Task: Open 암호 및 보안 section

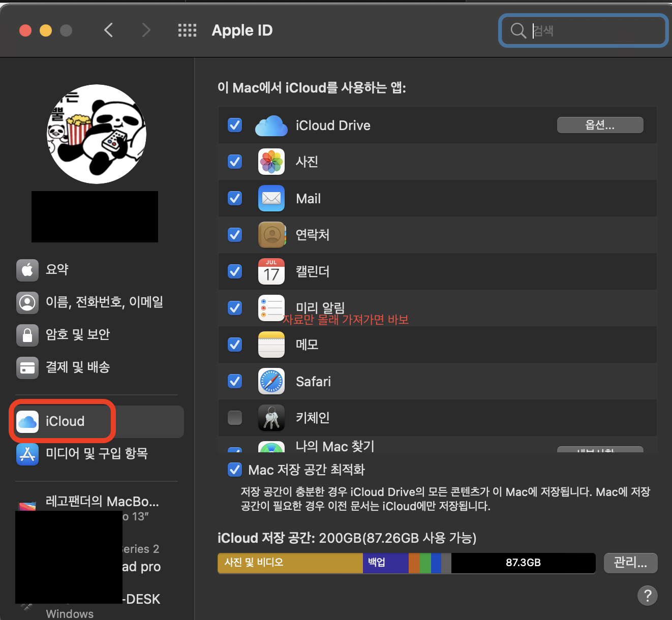Action: (97, 335)
